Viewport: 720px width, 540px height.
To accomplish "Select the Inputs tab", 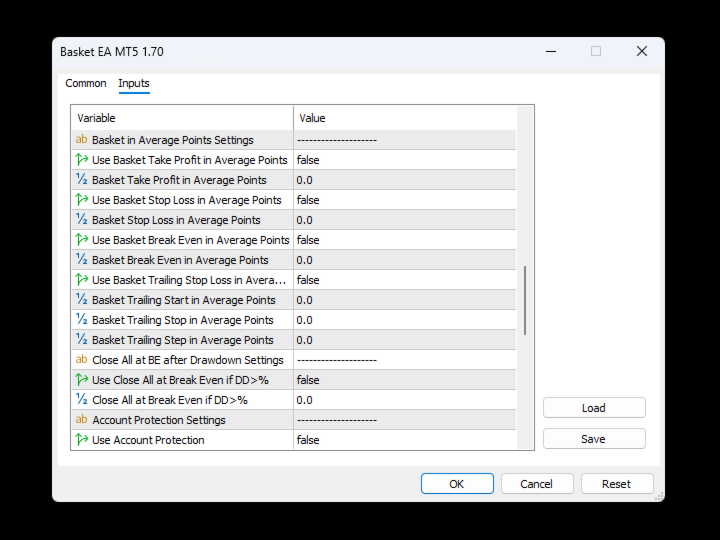I will (x=134, y=83).
